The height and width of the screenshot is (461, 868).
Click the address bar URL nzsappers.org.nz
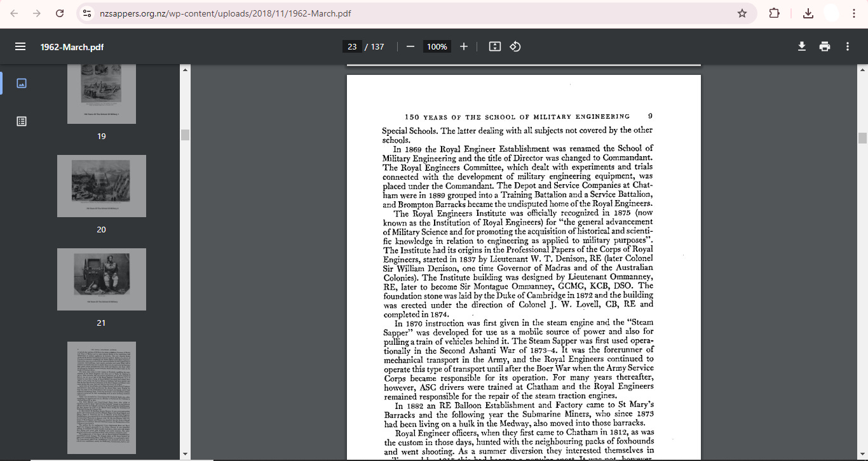click(225, 13)
